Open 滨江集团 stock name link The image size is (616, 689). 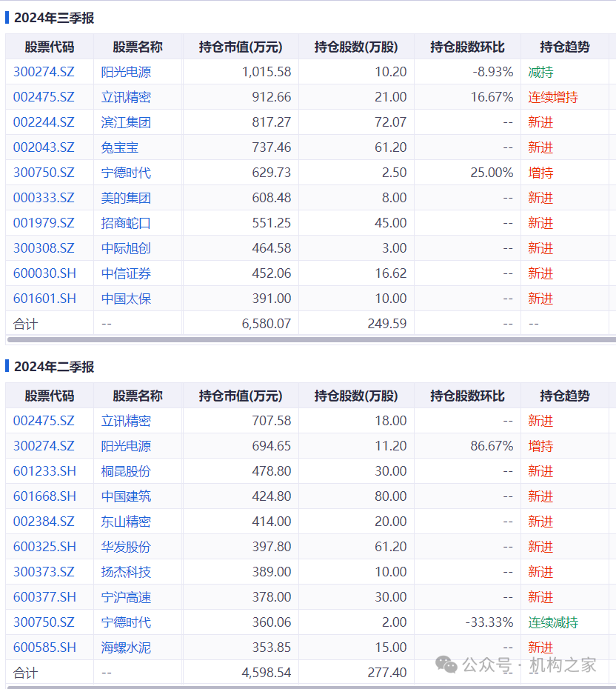click(x=126, y=122)
